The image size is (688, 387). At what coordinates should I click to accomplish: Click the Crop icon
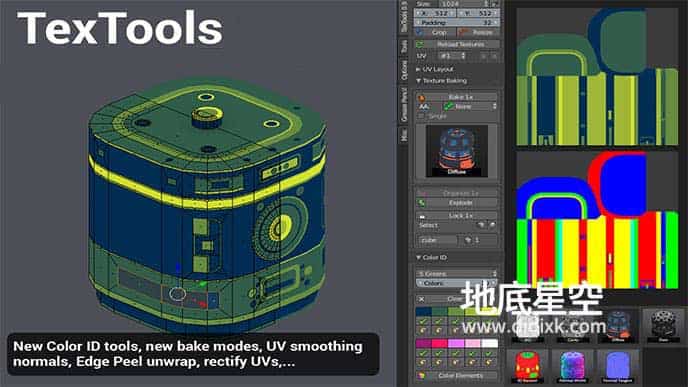pos(420,32)
